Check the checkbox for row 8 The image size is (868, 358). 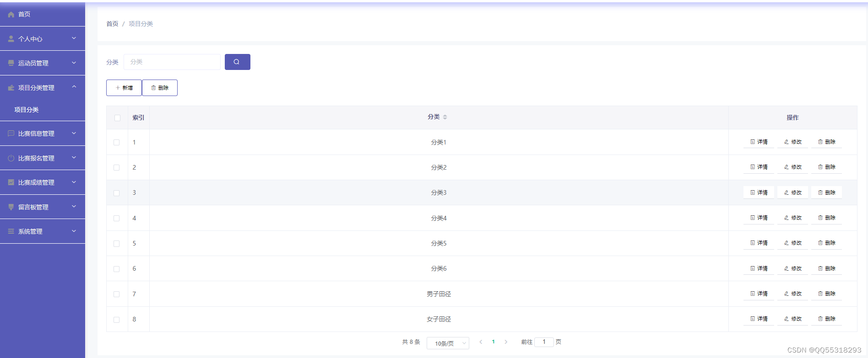click(117, 320)
